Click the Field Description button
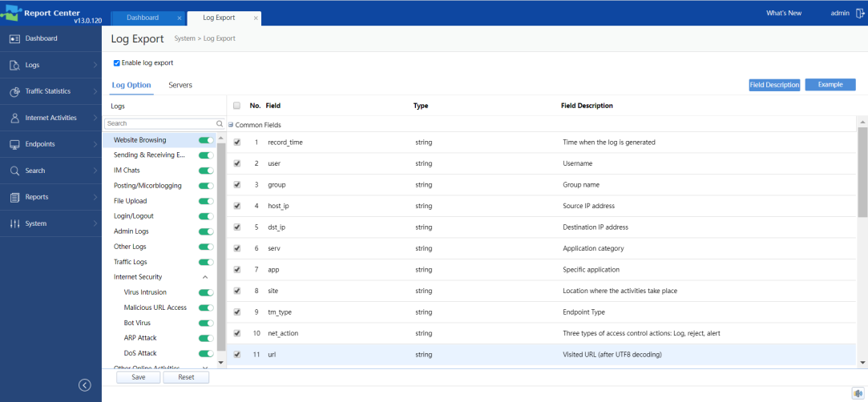 [x=774, y=85]
